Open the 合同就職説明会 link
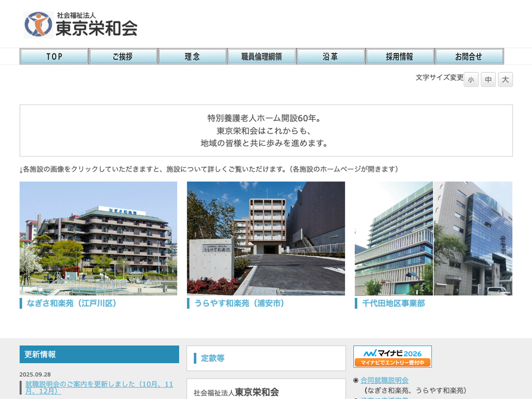 [384, 380]
